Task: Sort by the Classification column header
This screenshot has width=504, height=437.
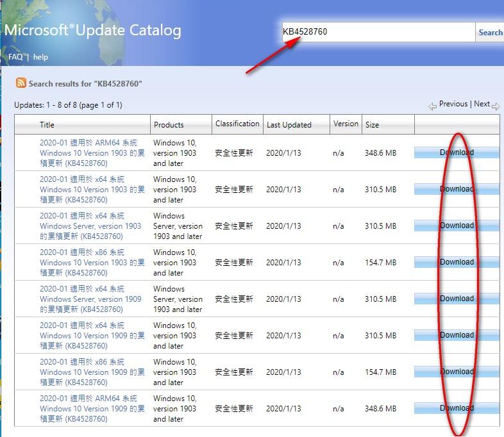Action: (237, 124)
